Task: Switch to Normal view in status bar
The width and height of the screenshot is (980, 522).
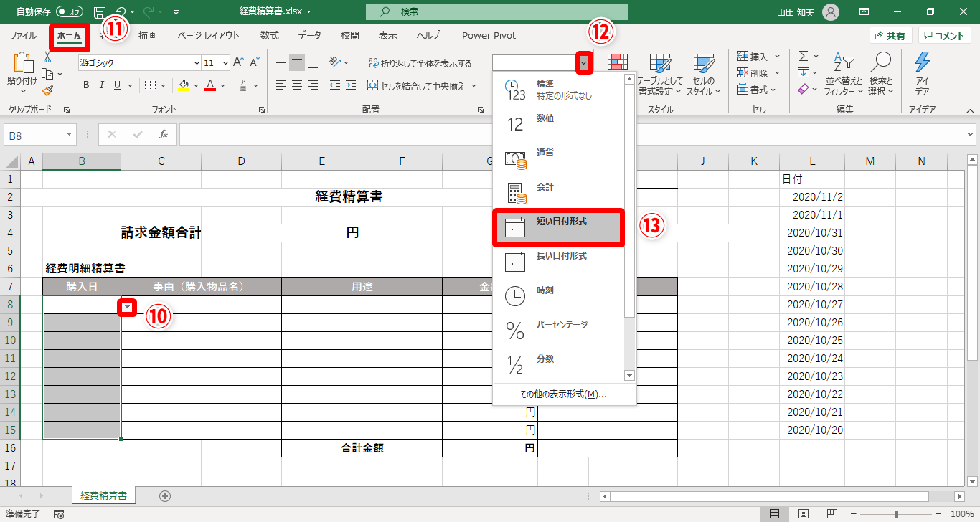Action: pos(775,514)
